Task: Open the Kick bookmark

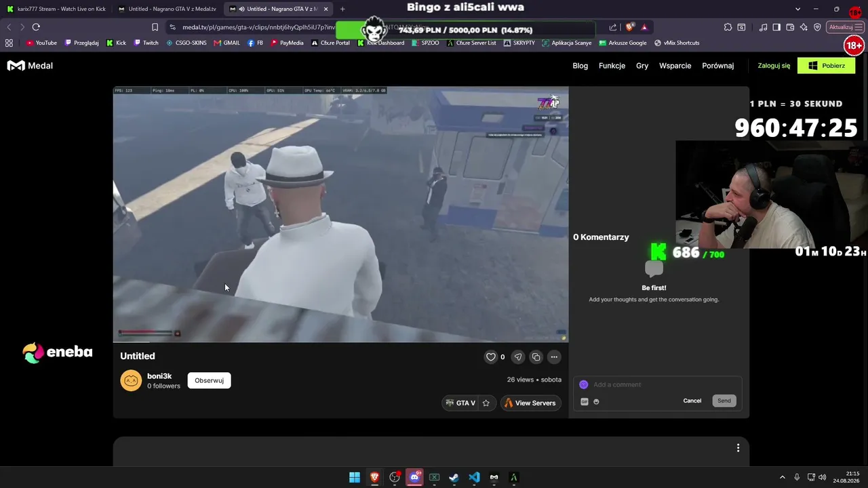Action: point(117,43)
